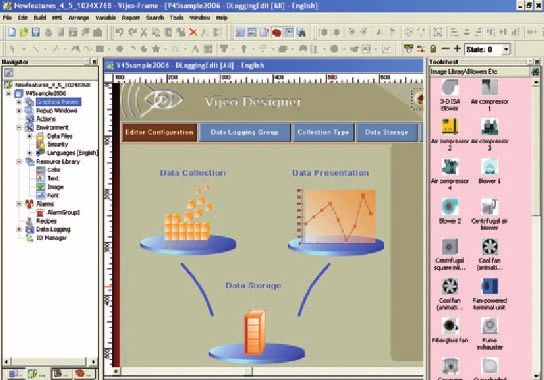Viewport: 544px width, 380px height.
Task: Click the red toolbar icon beside binoculars
Action: (277, 32)
